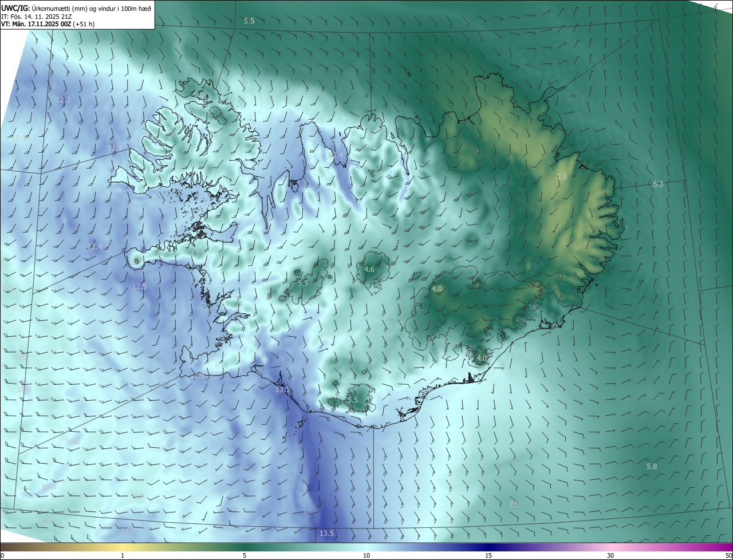The width and height of the screenshot is (733, 560).
Task: Click the 7.1 value on Snæfellsnes peninsula
Action: point(195,254)
